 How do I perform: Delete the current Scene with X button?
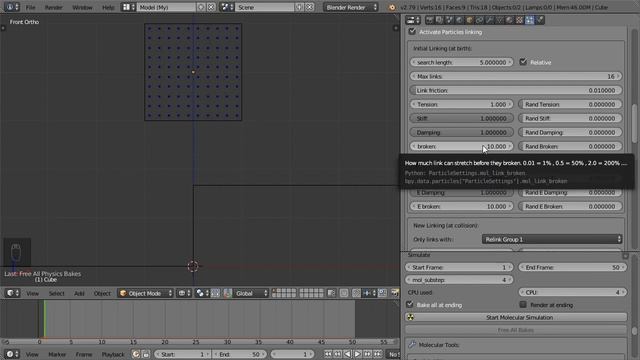[310, 7]
